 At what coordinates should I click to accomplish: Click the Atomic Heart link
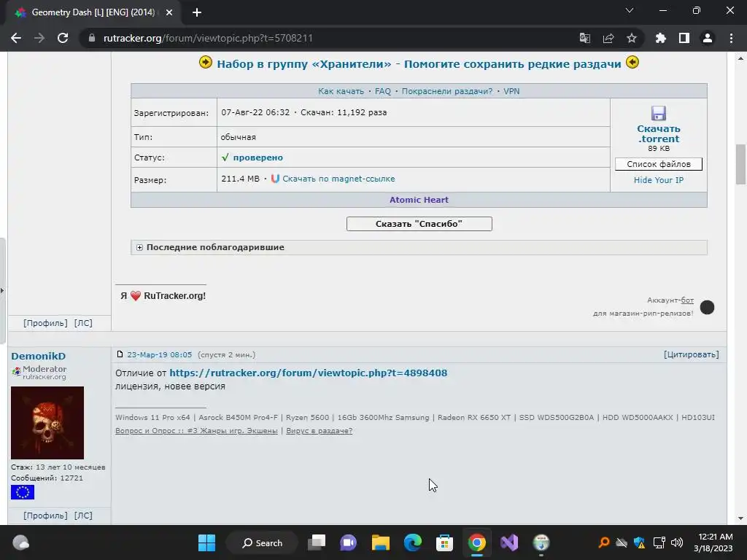tap(419, 200)
